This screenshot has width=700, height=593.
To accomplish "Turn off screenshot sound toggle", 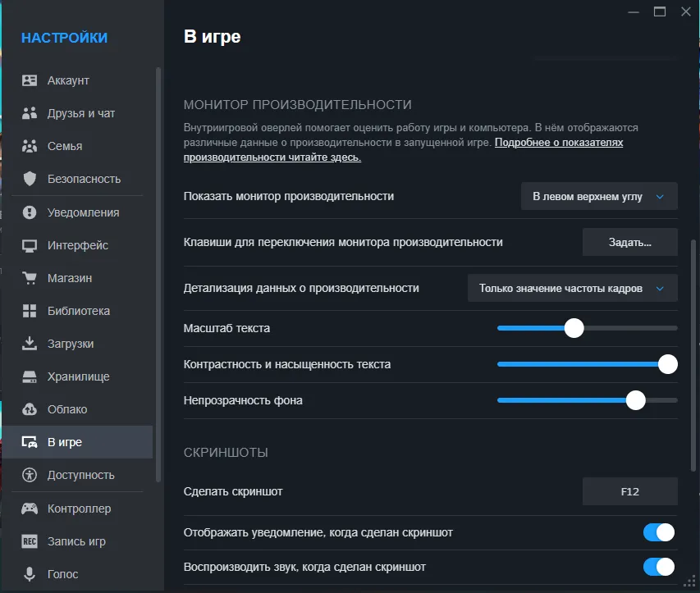I will point(659,566).
